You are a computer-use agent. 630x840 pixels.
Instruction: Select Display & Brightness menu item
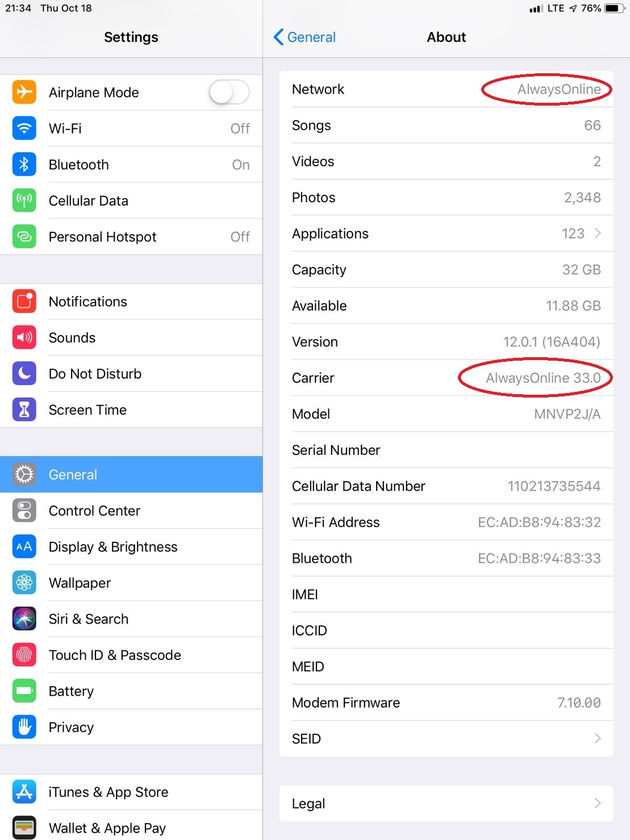pyautogui.click(x=131, y=547)
